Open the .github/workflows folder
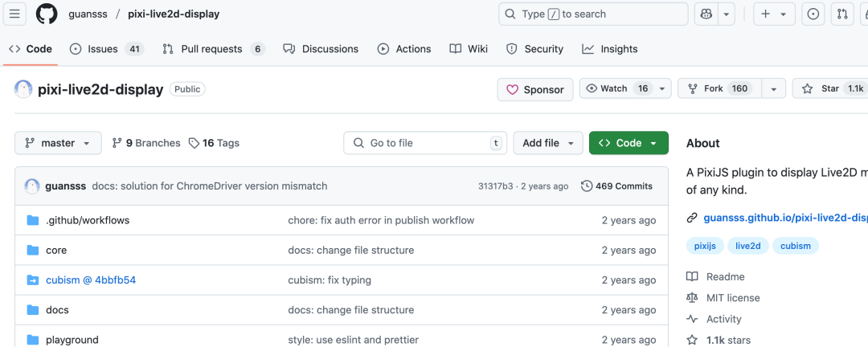 (x=88, y=220)
